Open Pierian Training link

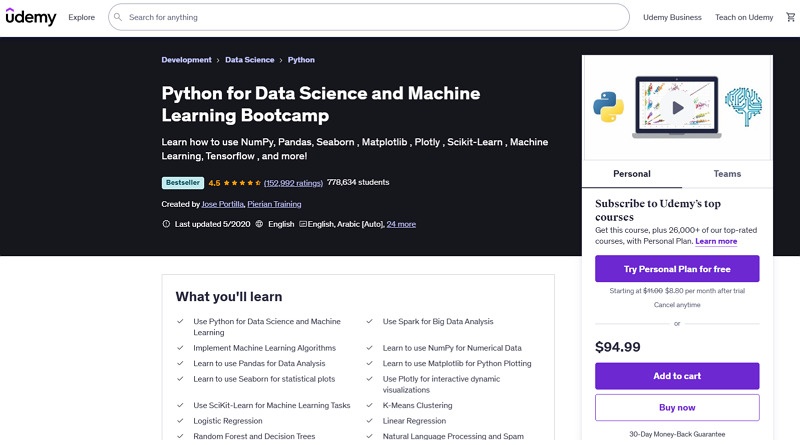[x=274, y=204]
